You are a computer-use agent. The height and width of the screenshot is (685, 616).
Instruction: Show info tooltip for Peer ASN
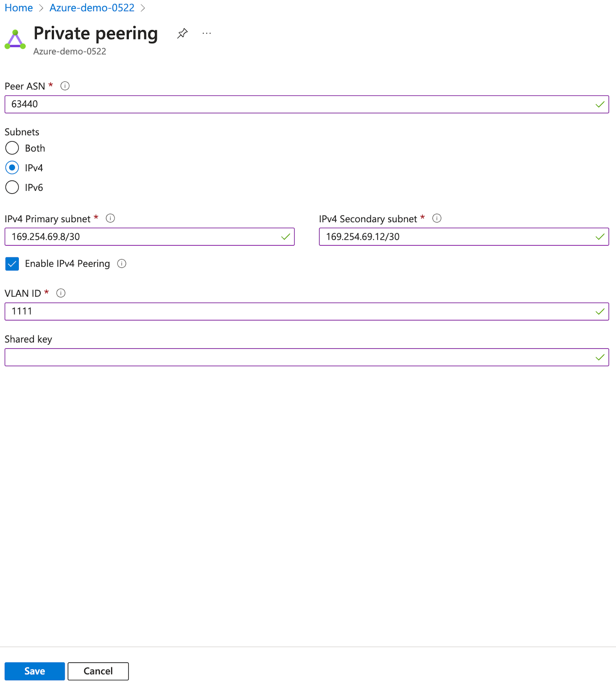[x=65, y=86]
